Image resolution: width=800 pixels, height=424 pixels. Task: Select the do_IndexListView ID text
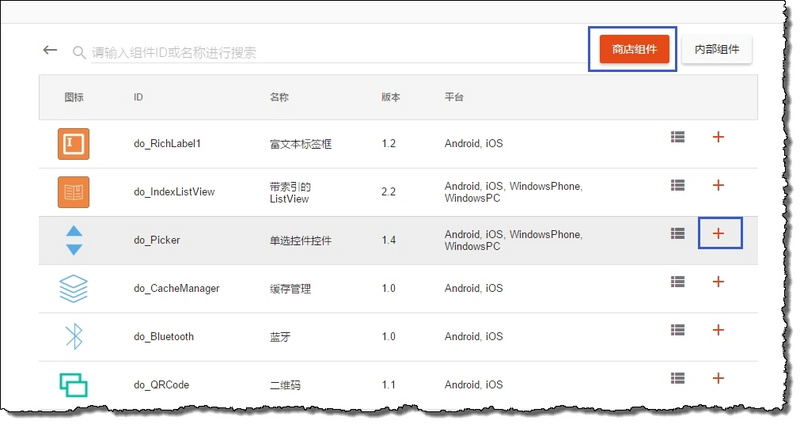tap(174, 192)
